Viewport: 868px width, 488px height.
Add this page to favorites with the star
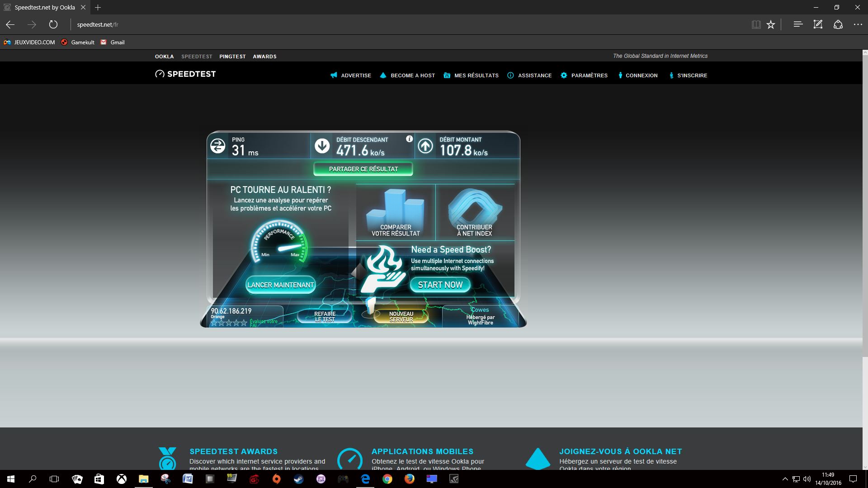(x=770, y=24)
